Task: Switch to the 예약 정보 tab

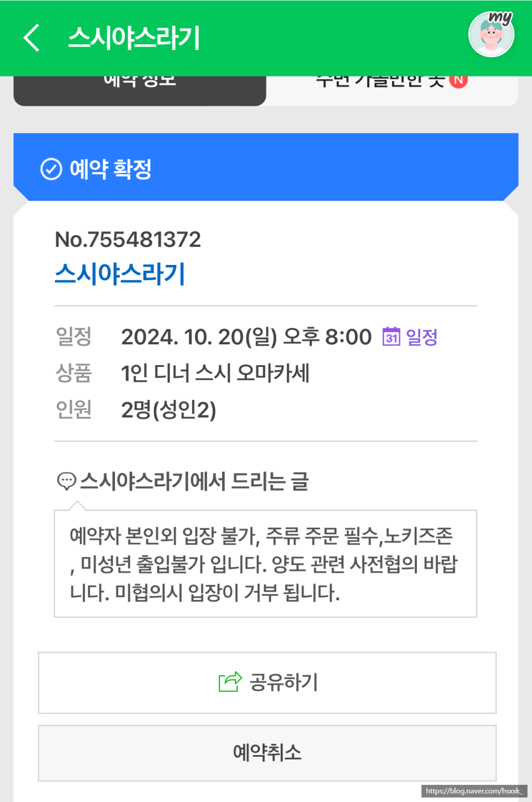Action: click(140, 90)
